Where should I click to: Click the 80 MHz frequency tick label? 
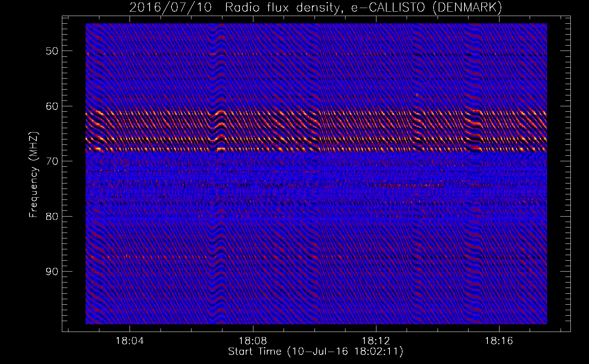click(x=52, y=217)
